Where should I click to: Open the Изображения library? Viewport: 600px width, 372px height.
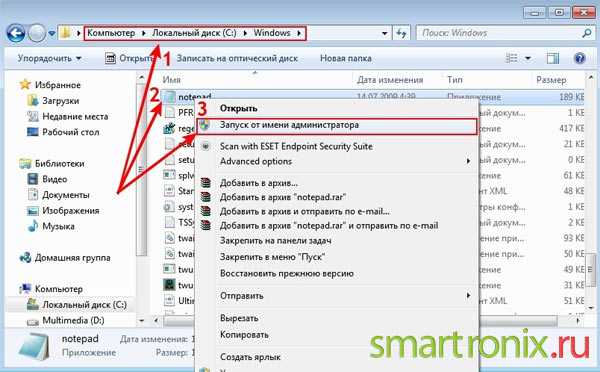70,210
